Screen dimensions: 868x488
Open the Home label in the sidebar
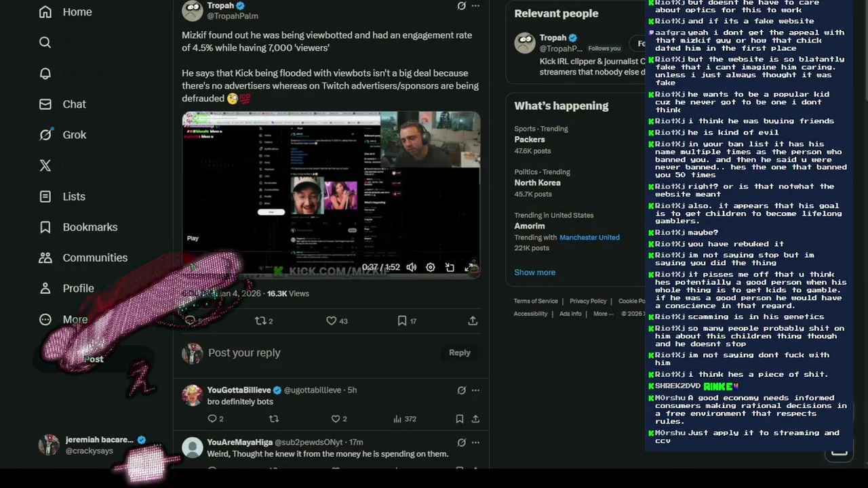pos(77,12)
